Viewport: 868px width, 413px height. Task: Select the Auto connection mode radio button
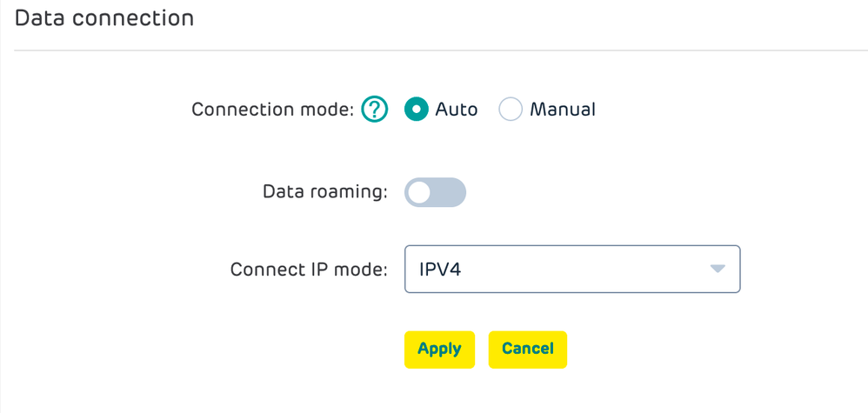417,110
